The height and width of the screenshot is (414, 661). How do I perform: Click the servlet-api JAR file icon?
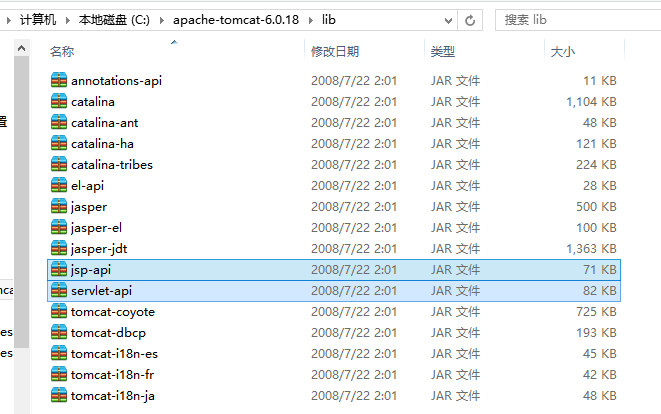[x=59, y=290]
